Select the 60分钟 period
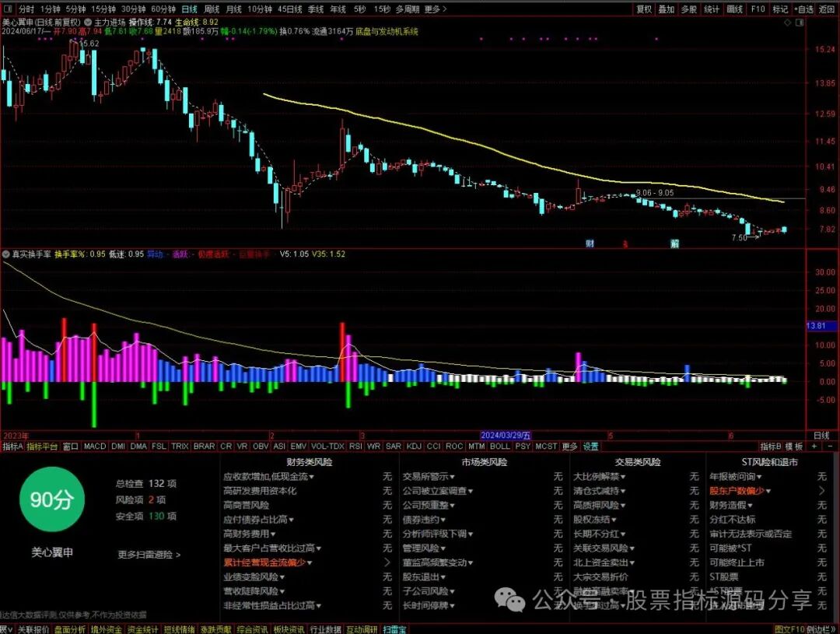 [163, 9]
